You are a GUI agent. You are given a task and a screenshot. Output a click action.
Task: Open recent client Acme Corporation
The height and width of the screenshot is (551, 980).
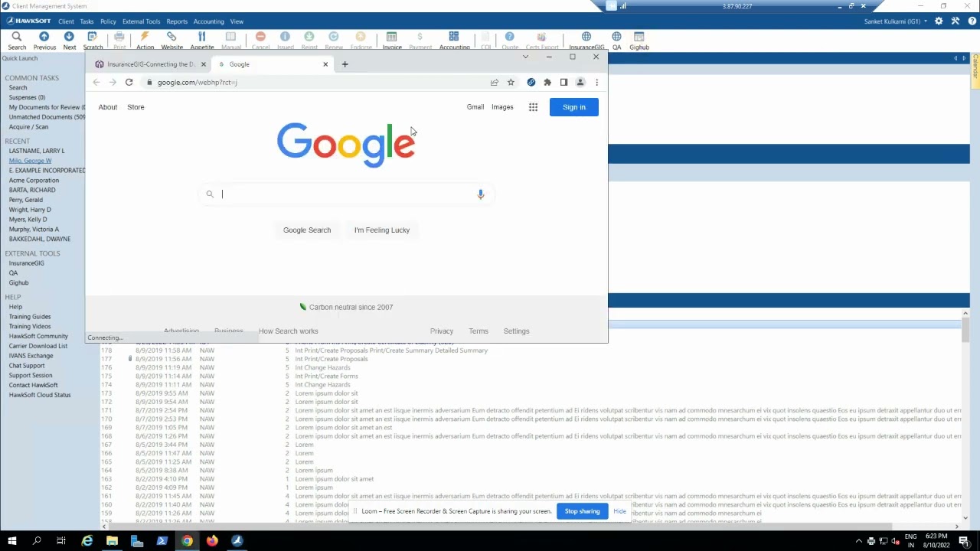coord(34,181)
